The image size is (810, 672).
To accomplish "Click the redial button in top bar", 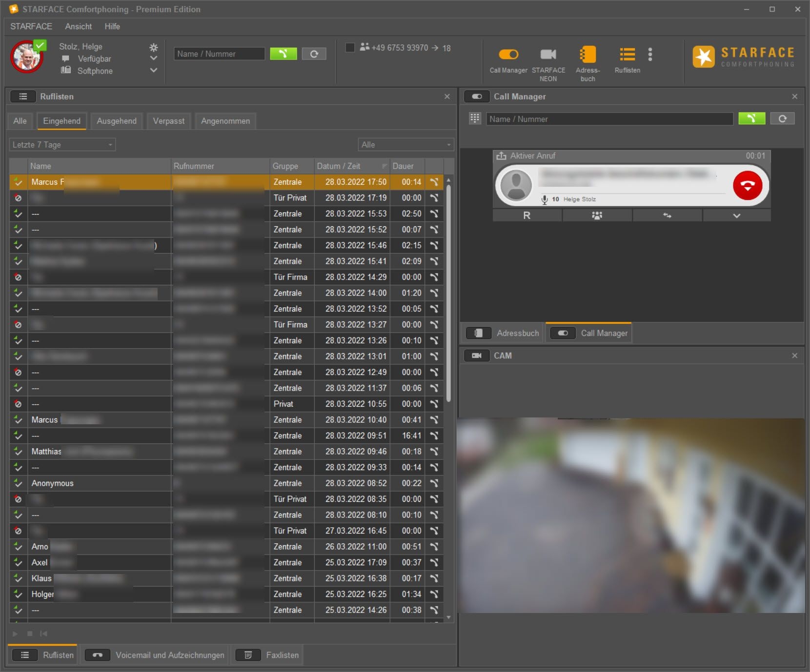I will 314,54.
